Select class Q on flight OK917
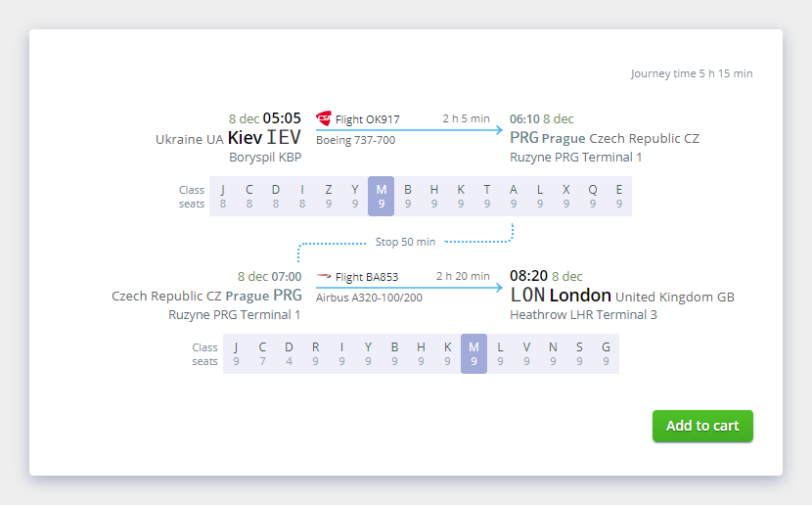The image size is (812, 505). (593, 197)
